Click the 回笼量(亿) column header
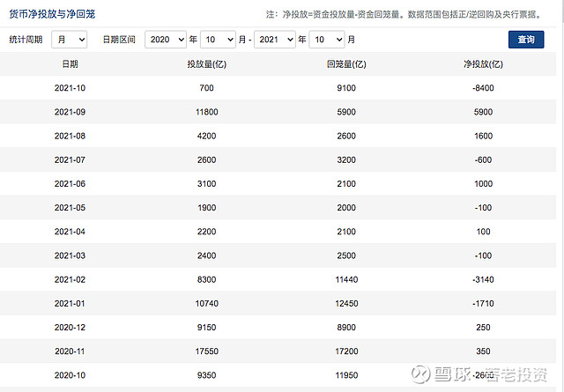564x392 pixels. click(x=346, y=64)
